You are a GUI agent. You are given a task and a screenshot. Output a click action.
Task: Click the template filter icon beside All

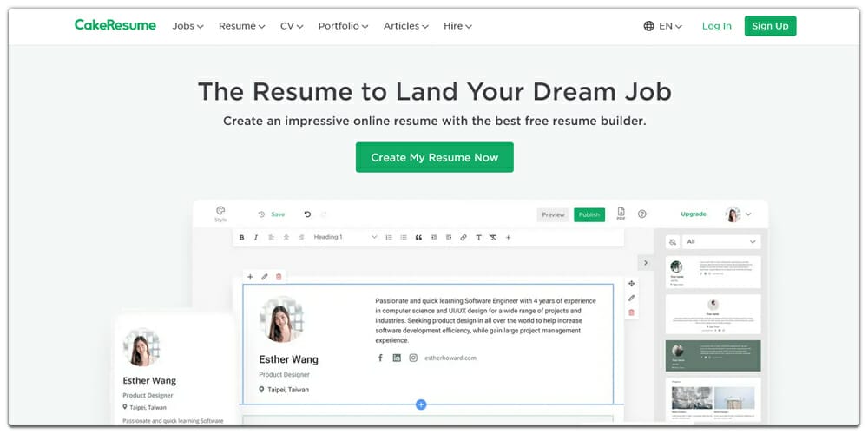(x=673, y=242)
